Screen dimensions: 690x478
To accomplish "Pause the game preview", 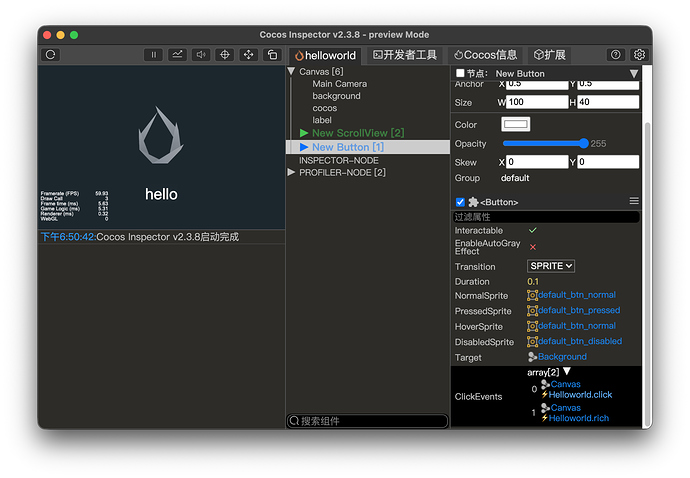I will click(x=154, y=55).
